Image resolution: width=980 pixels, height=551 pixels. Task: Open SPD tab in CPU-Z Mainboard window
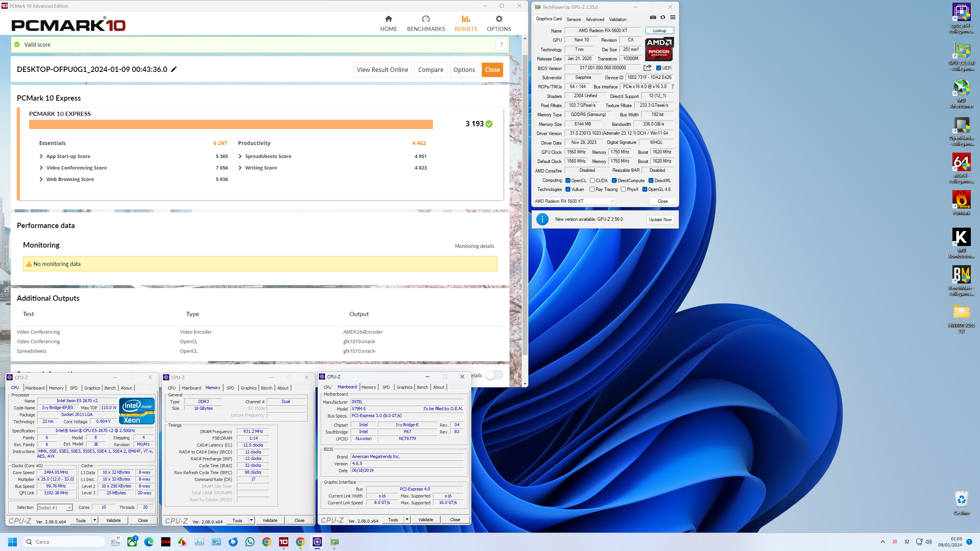click(386, 387)
